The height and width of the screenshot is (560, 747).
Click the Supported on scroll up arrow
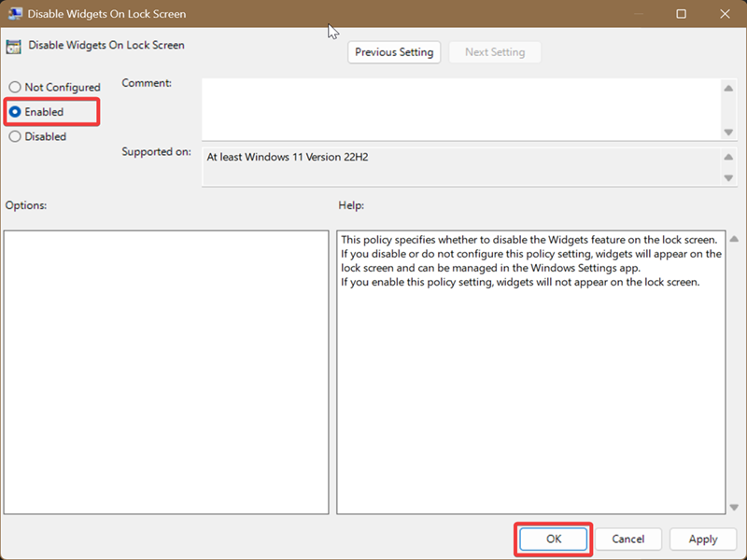(x=728, y=157)
